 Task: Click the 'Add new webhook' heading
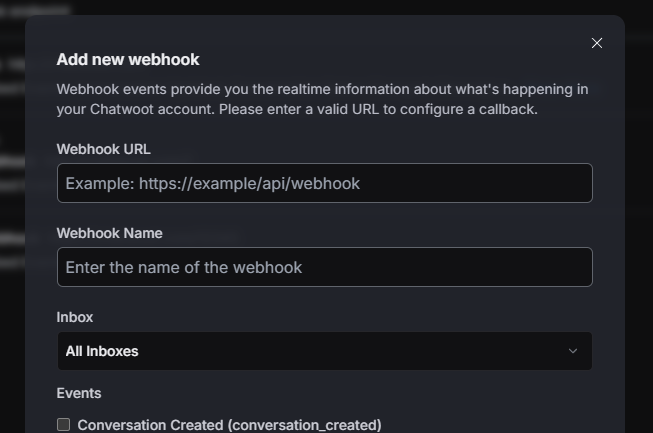pos(128,60)
